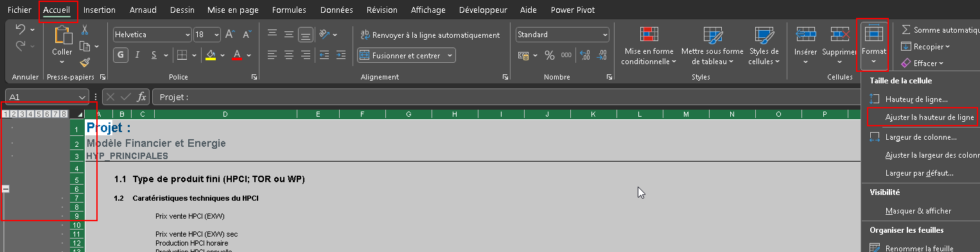
Task: Center cell text horizontally
Action: click(x=289, y=55)
